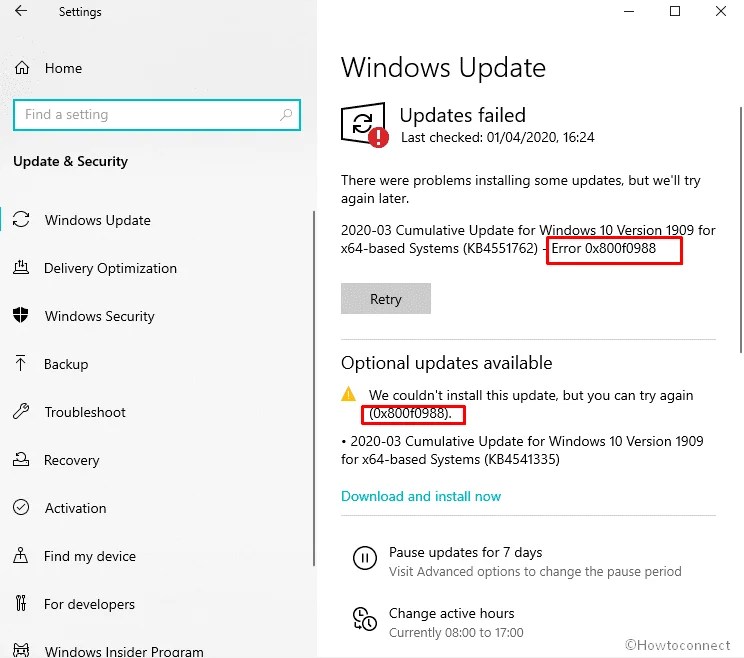Click the Troubleshoot wrench icon
Screen dimensions: 744x658
pyautogui.click(x=21, y=411)
